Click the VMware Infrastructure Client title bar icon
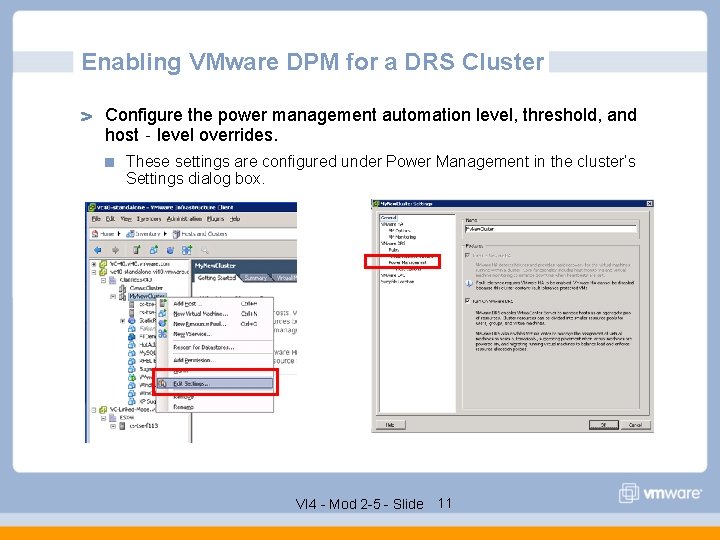 pos(92,207)
